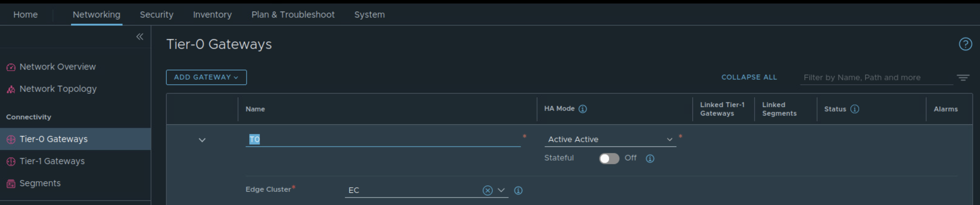The height and width of the screenshot is (205, 980).
Task: Expand the Edge Cluster dropdown
Action: tap(501, 190)
